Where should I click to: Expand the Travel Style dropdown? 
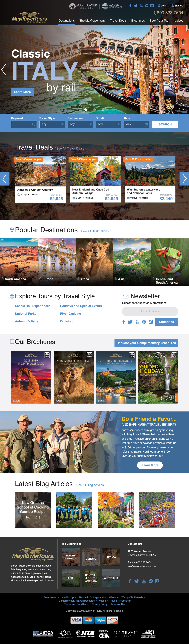(x=52, y=124)
